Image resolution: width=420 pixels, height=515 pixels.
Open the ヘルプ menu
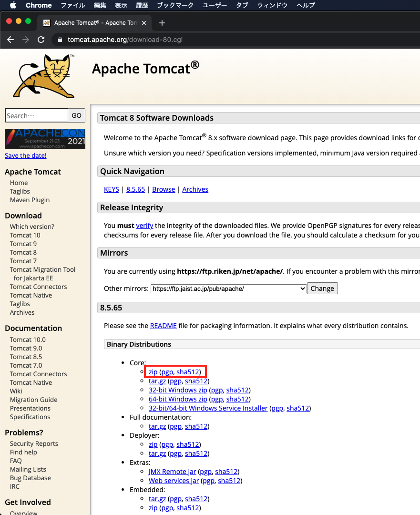(x=306, y=5)
